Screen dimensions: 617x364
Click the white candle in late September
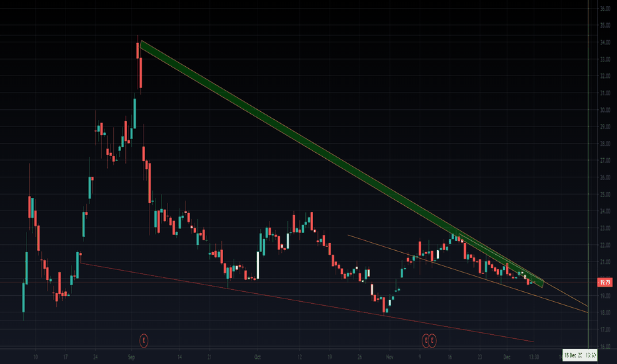click(x=258, y=265)
